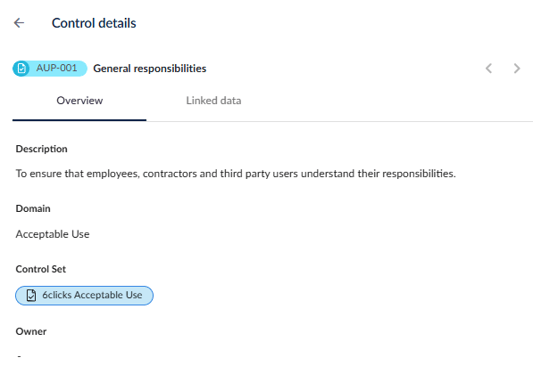Go to previous control with left chevron
The width and height of the screenshot is (533, 374).
point(489,68)
